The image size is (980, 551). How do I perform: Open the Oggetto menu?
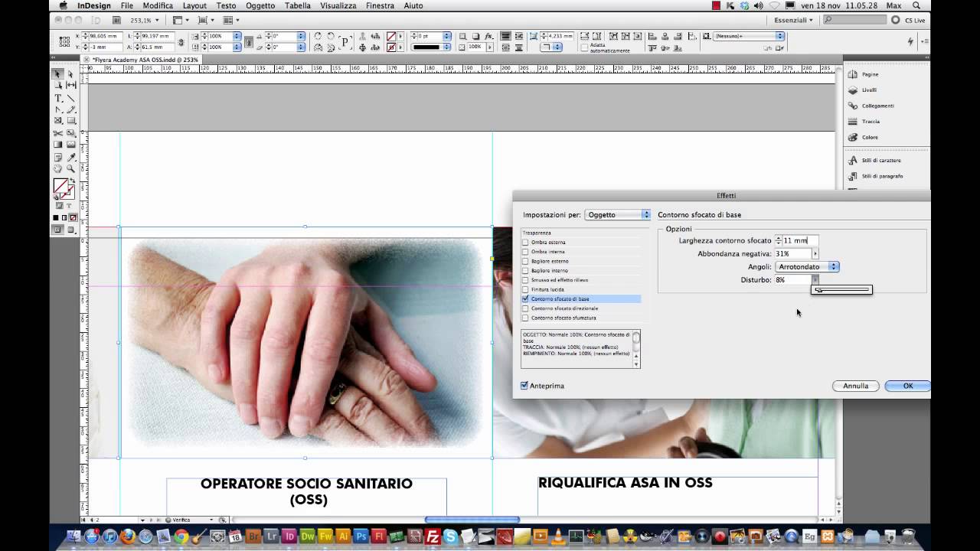pyautogui.click(x=260, y=5)
